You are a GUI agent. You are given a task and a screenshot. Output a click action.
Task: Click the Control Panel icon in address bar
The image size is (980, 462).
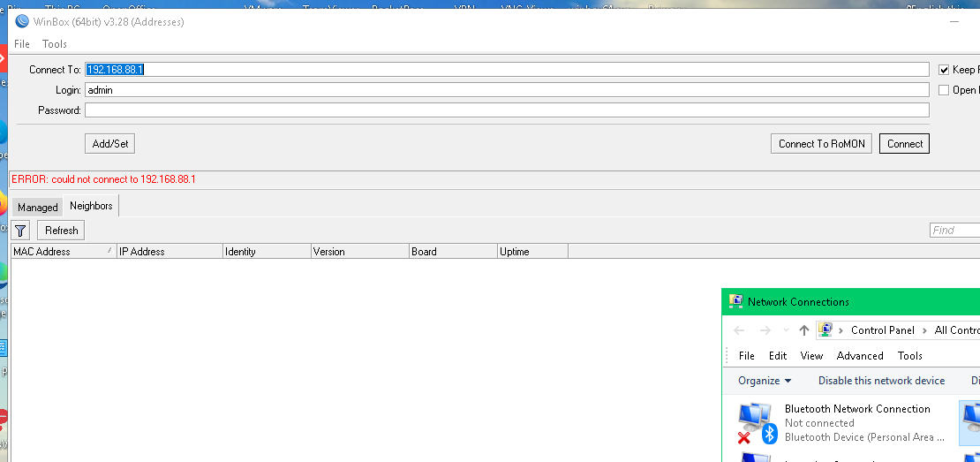[825, 329]
